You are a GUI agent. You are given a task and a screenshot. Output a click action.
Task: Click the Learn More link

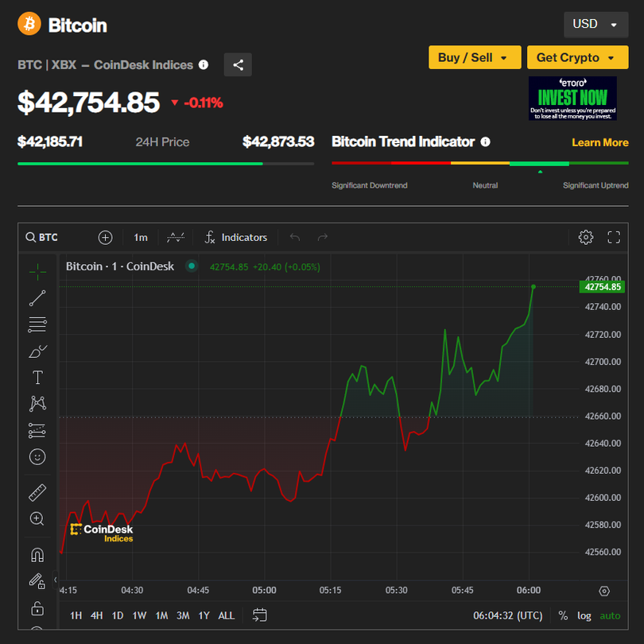(x=599, y=142)
